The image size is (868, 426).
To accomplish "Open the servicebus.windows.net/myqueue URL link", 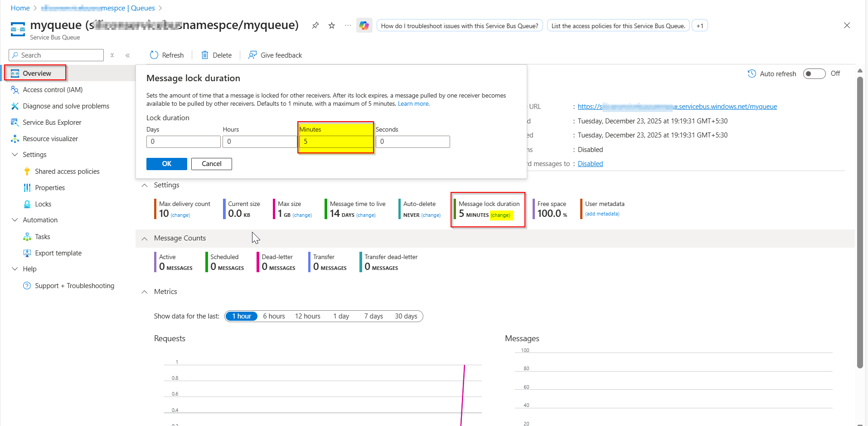I will click(677, 107).
